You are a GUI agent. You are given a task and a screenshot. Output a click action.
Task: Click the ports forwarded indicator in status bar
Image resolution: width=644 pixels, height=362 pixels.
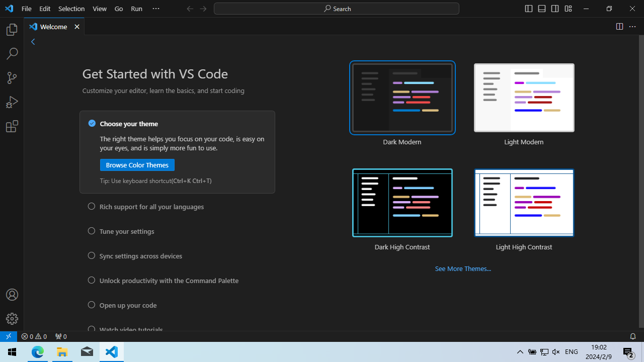61,336
